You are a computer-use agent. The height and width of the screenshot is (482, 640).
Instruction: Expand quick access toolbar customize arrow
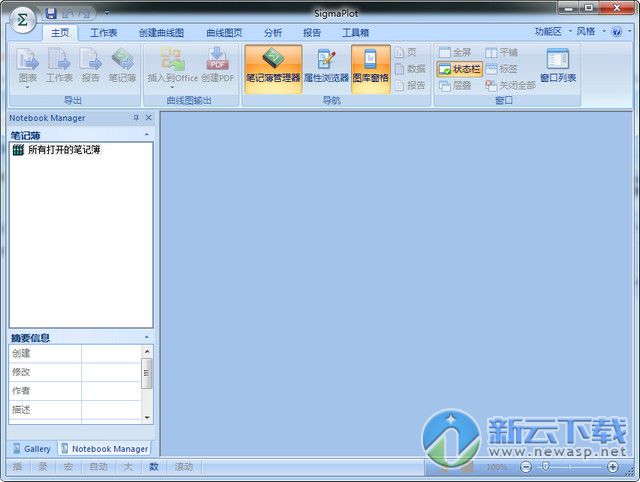tap(107, 13)
